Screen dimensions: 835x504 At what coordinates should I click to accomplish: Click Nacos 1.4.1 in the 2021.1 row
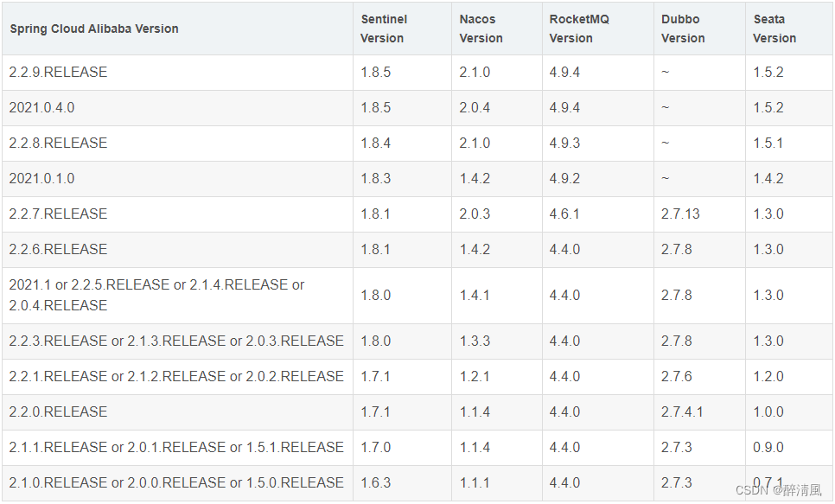pyautogui.click(x=475, y=295)
